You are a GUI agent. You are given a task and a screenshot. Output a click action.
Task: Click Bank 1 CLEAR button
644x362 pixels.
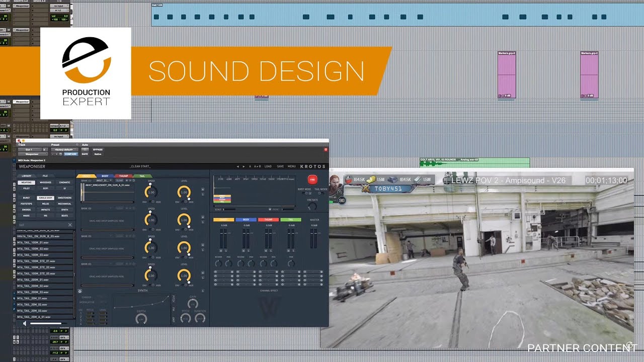119,180
